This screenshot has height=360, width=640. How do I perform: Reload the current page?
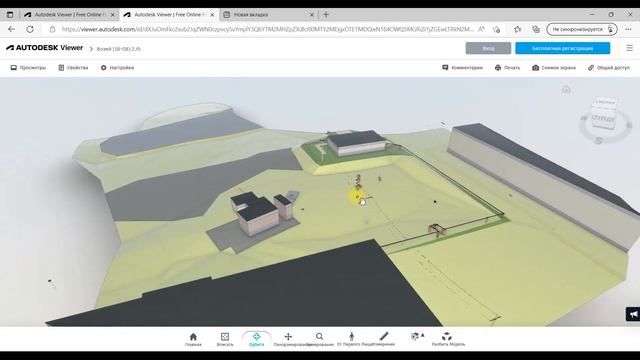tap(30, 29)
